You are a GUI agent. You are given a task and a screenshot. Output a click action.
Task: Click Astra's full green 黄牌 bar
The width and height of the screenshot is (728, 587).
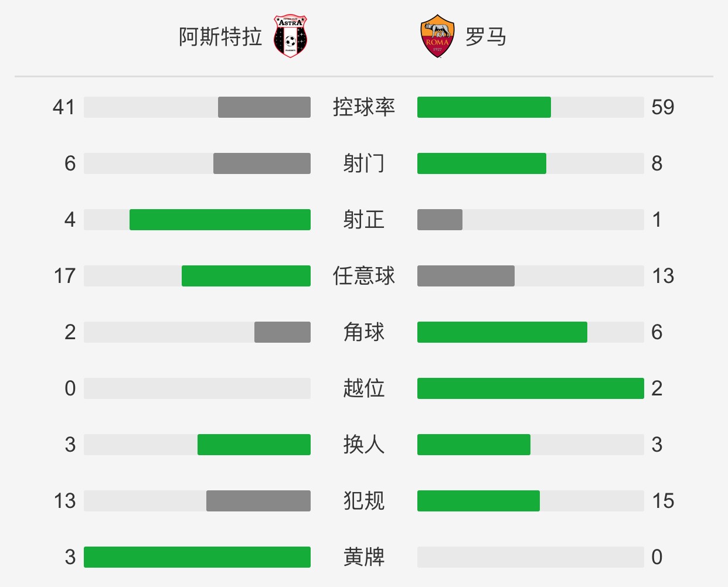coord(197,557)
